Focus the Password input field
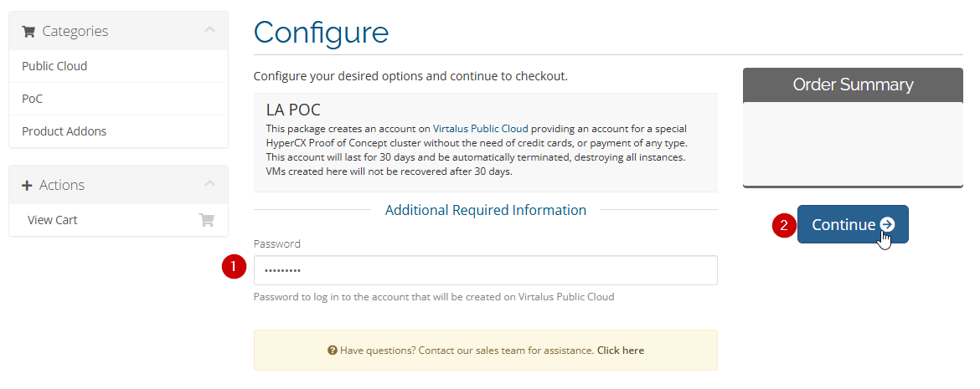This screenshot has width=980, height=389. (485, 270)
